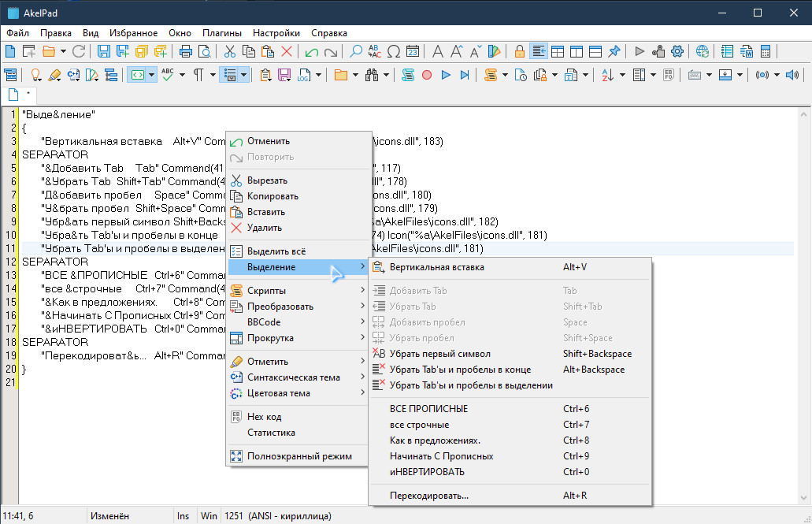The width and height of the screenshot is (812, 524).
Task: Click the Omega special symbol icon
Action: tap(394, 52)
